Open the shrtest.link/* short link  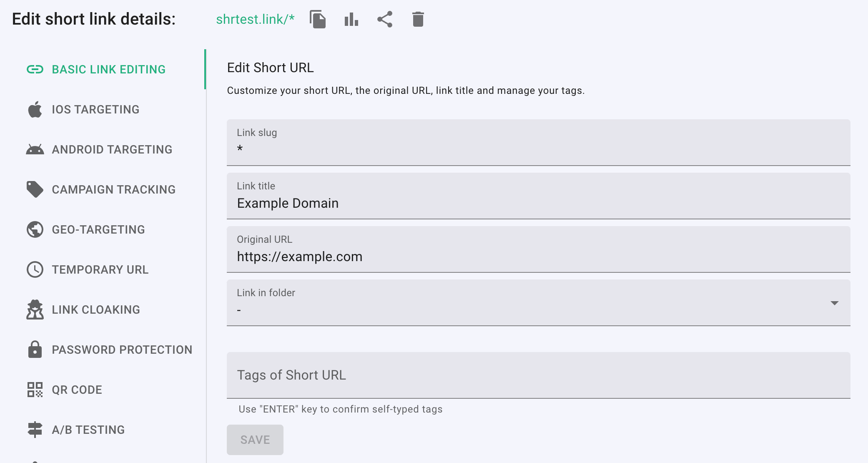click(x=255, y=19)
